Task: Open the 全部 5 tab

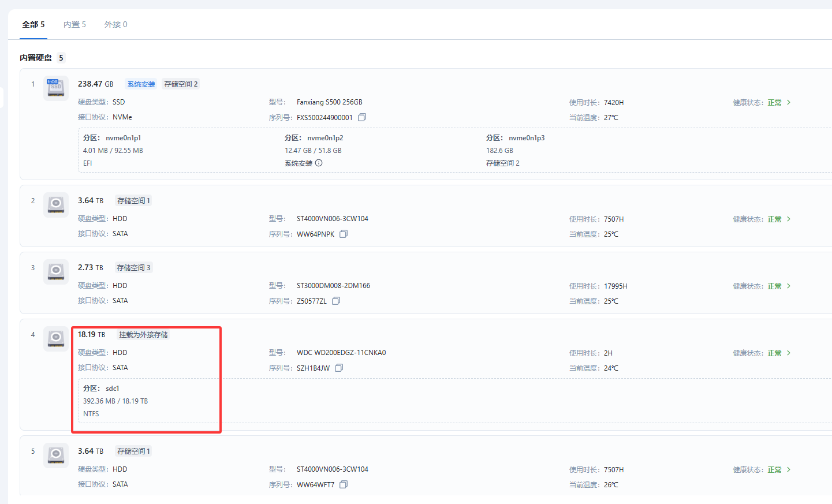Action: tap(33, 24)
